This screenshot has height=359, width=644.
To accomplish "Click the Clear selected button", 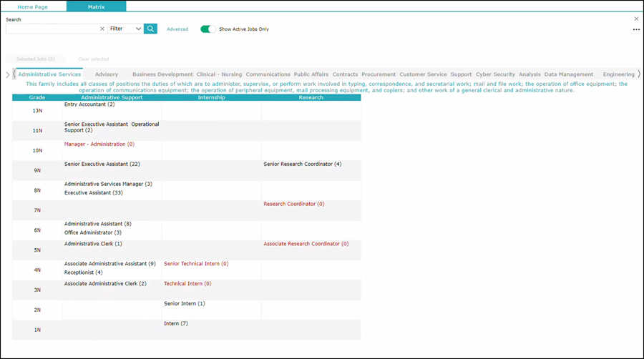I will tap(93, 59).
